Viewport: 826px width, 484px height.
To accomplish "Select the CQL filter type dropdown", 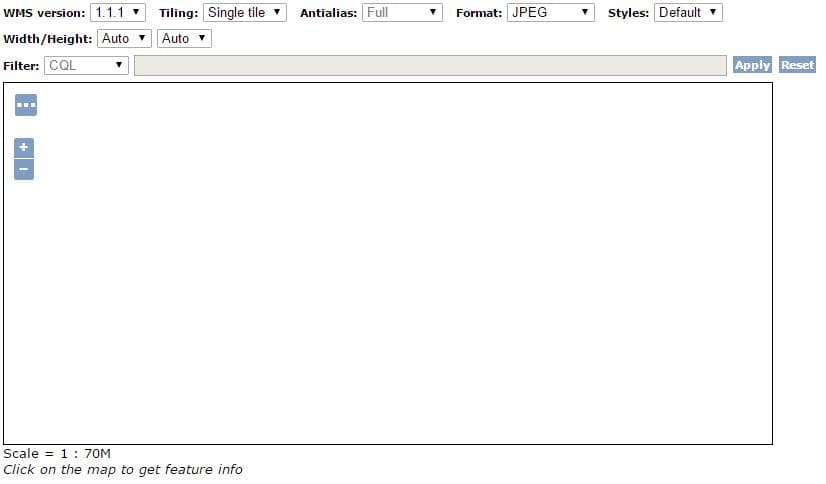I will pos(87,65).
